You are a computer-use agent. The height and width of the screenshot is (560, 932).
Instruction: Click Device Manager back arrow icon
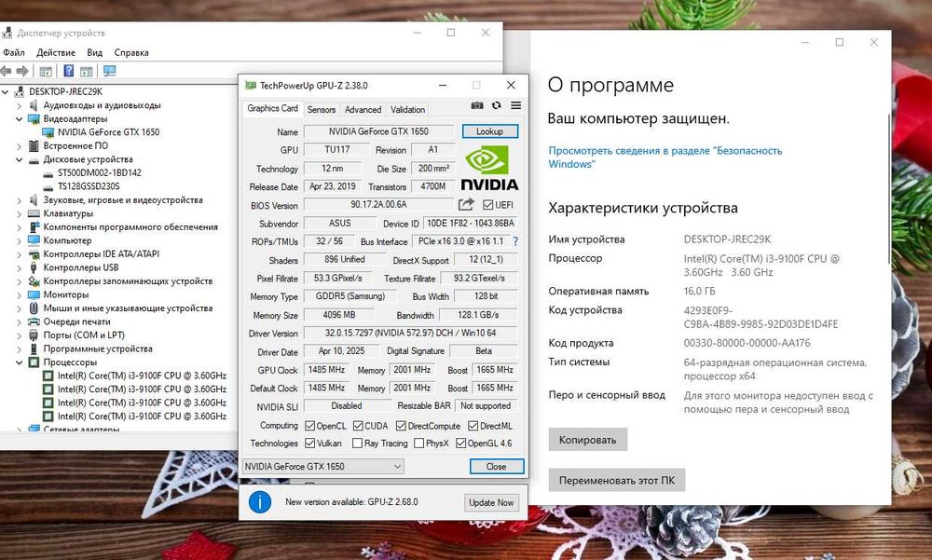pos(6,72)
